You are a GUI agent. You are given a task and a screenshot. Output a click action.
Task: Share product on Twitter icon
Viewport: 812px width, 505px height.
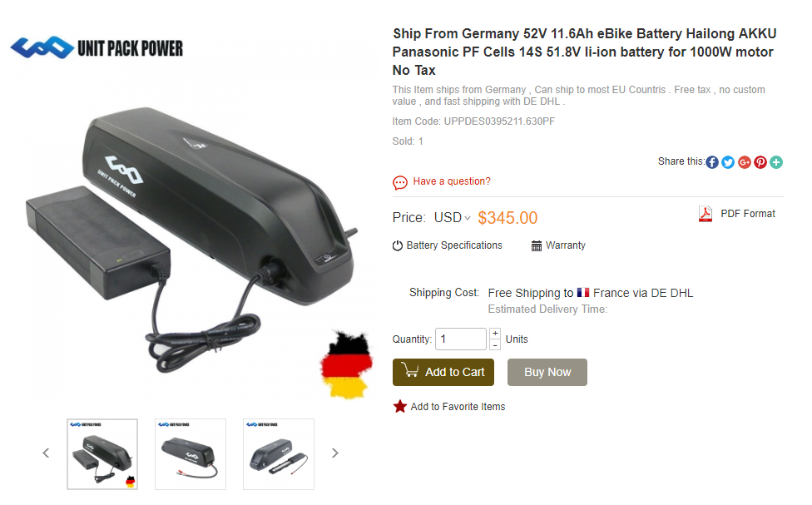[728, 162]
